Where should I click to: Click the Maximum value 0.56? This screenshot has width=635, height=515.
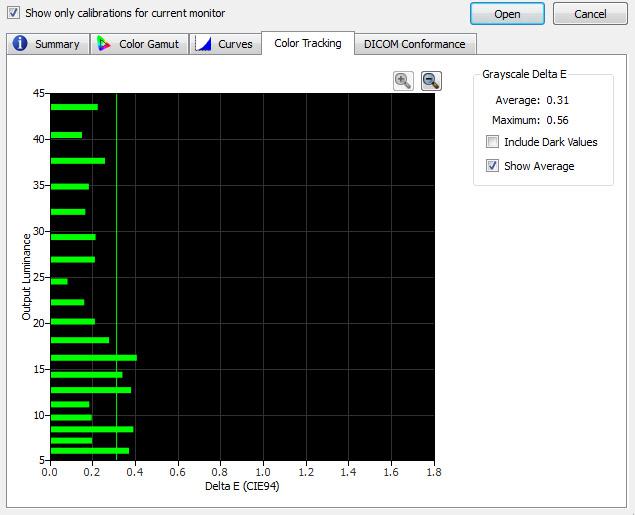(557, 120)
